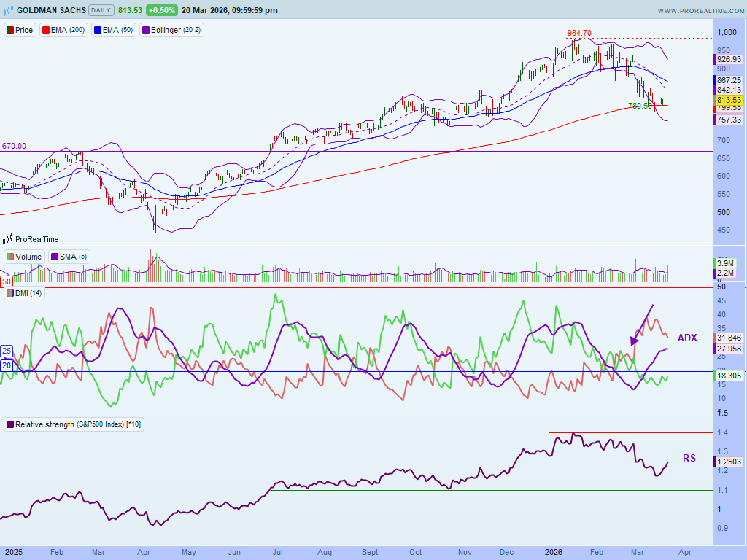Open the Relative strength indicator label
Screen dimensions: 747x560
click(74, 424)
